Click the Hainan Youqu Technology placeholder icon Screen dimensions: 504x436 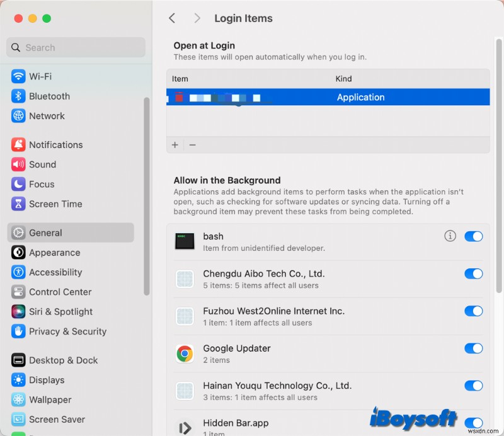(x=185, y=391)
